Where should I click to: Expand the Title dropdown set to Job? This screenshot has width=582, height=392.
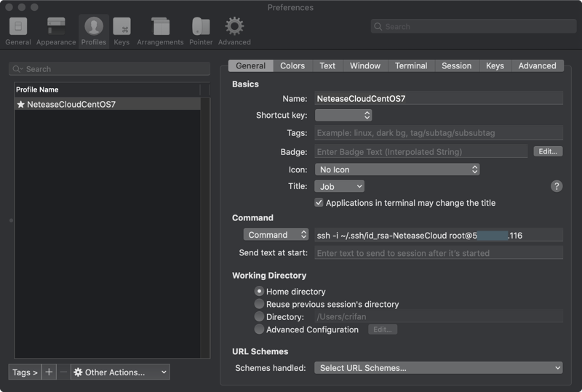tap(340, 186)
